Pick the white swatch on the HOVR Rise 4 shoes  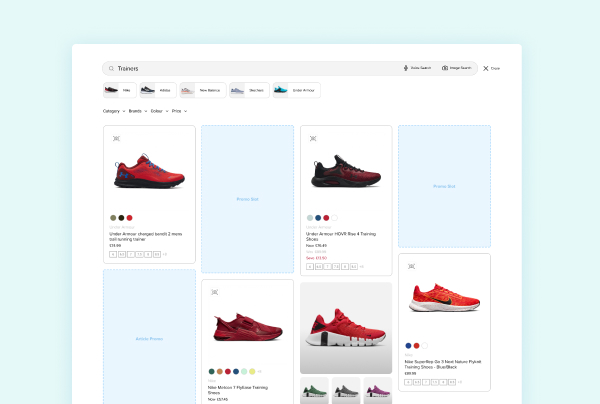pyautogui.click(x=334, y=218)
